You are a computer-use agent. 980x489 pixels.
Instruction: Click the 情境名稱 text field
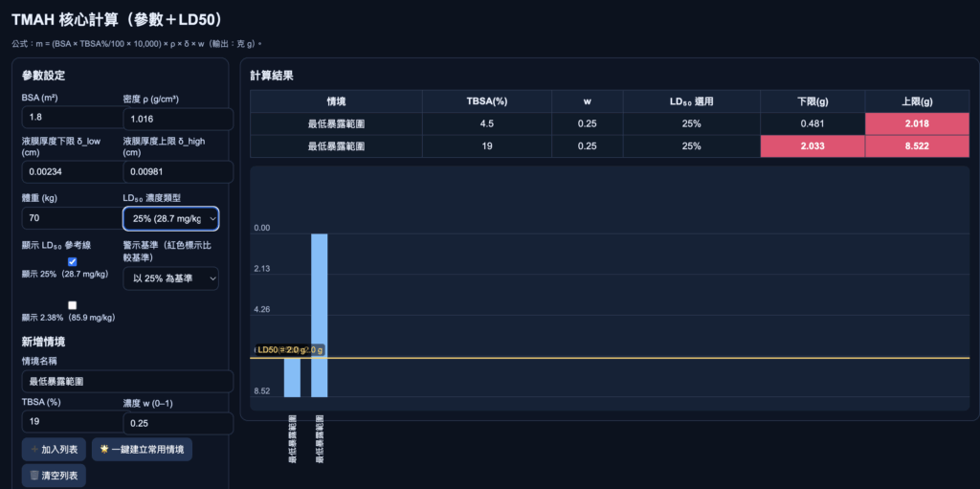click(x=126, y=381)
